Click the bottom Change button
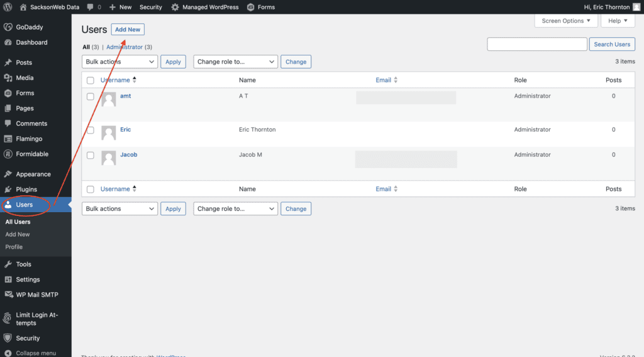Viewport: 644px width, 357px height. coord(296,208)
